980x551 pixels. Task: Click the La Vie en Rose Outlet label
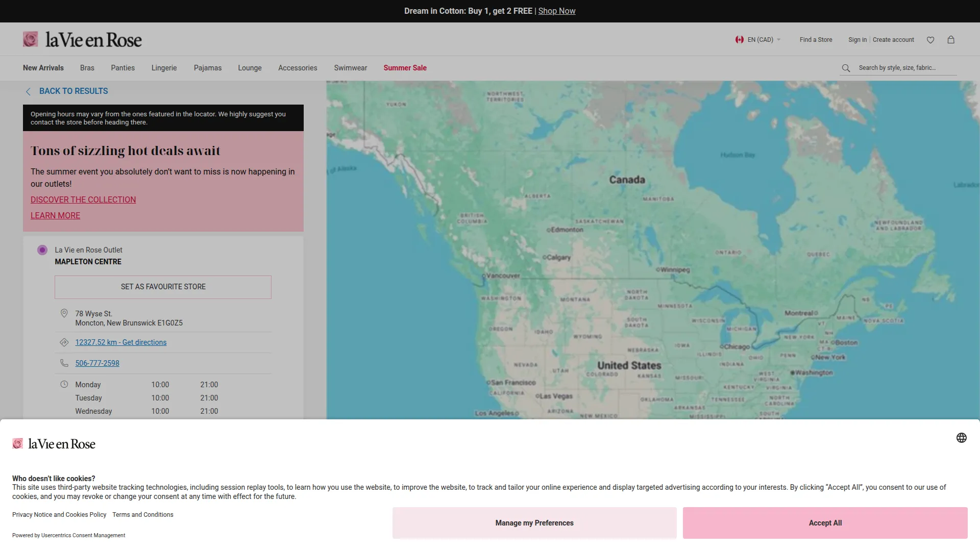point(89,250)
